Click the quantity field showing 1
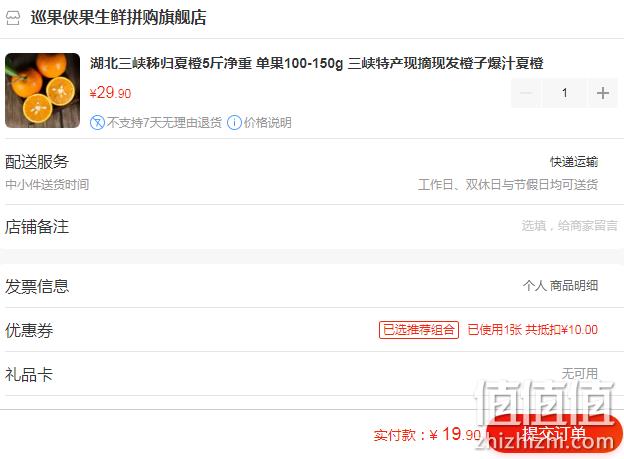The height and width of the screenshot is (459, 624). tap(564, 93)
